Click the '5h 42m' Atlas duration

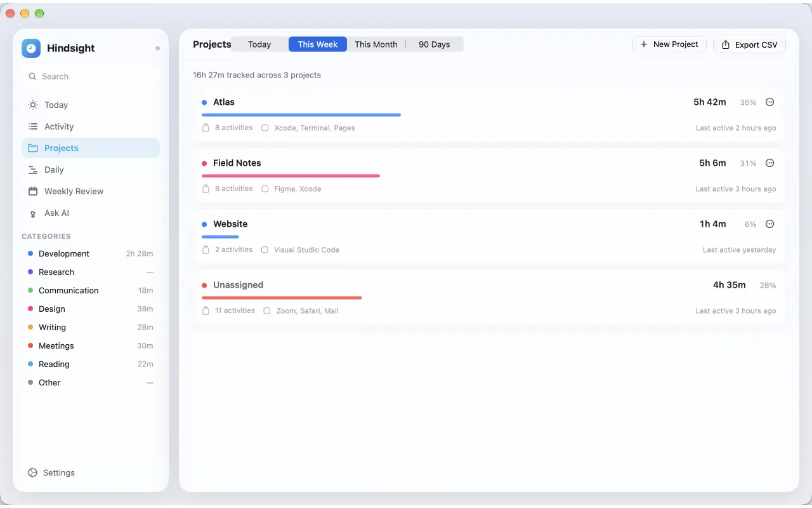(710, 102)
